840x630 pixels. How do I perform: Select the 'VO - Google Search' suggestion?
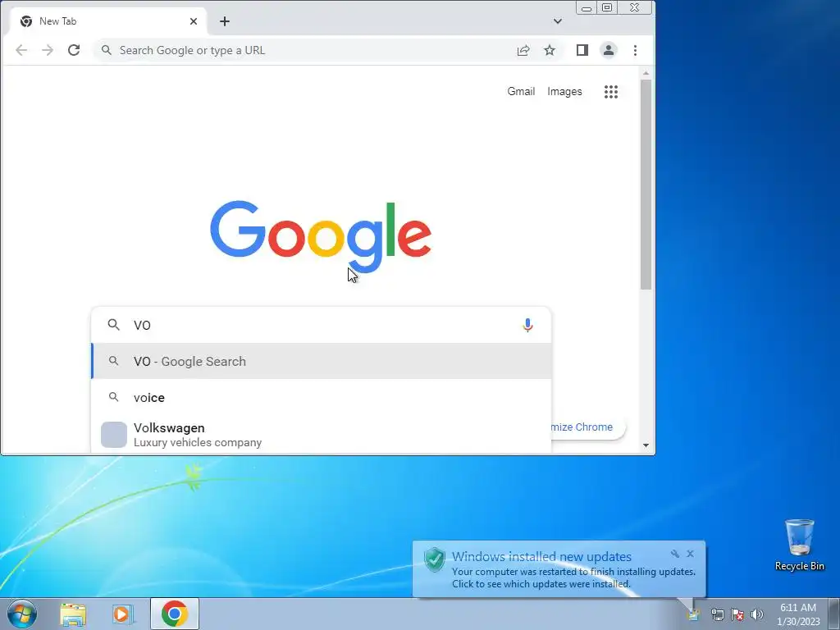tap(322, 361)
